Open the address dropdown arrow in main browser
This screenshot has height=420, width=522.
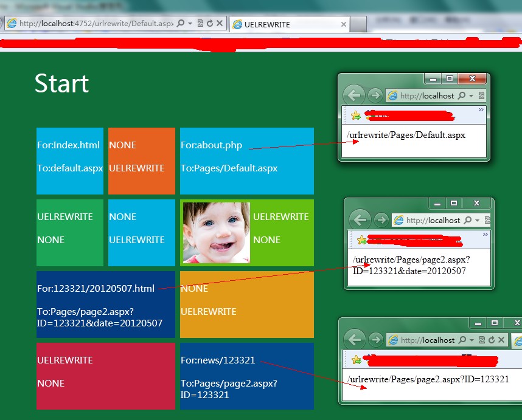[190, 24]
